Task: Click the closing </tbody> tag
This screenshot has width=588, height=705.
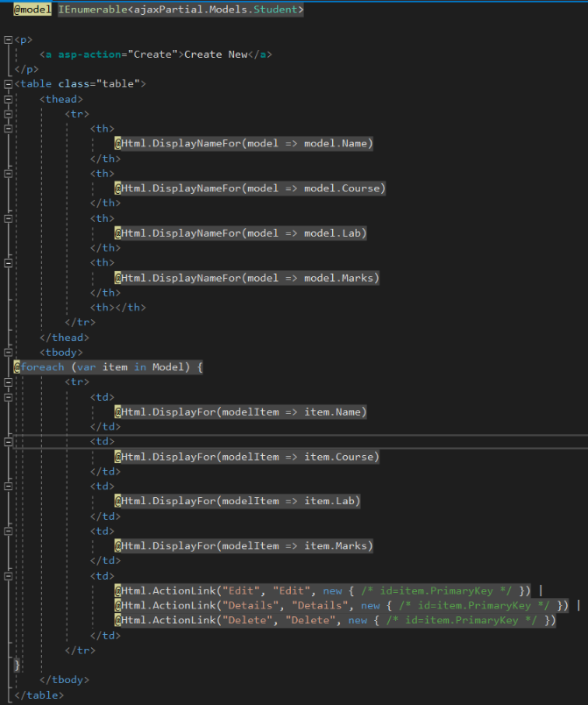Action: [x=64, y=680]
